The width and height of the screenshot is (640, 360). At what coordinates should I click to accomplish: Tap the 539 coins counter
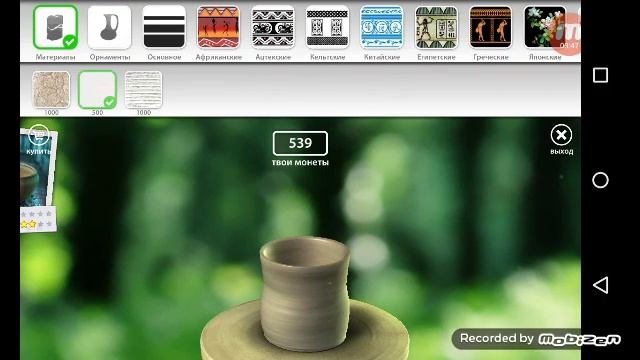pos(300,143)
